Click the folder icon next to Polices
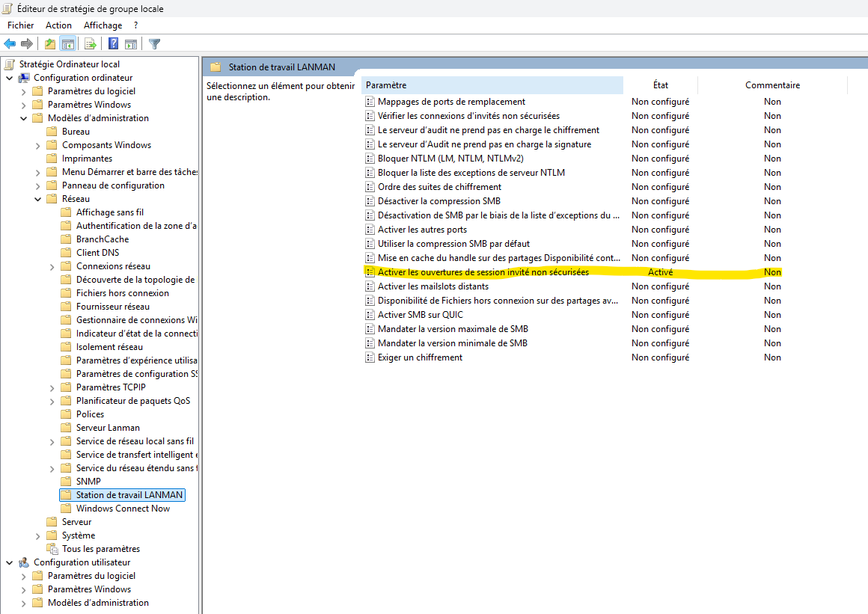 tap(66, 414)
